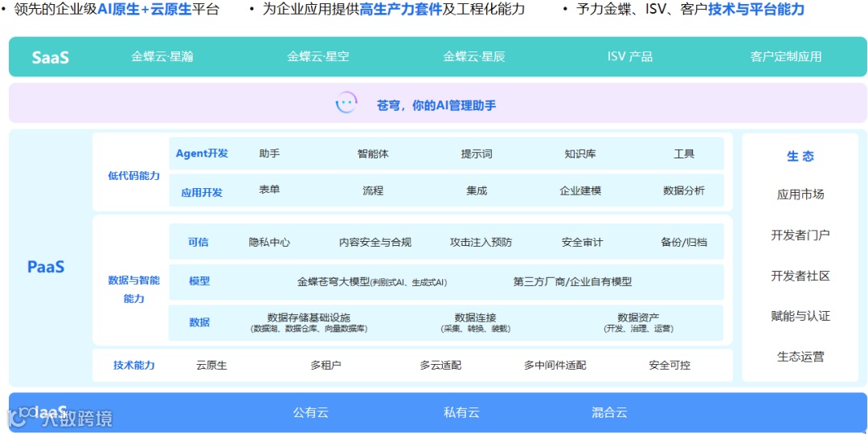Image resolution: width=868 pixels, height=434 pixels.
Task: Click the SaaS layer title
Action: pyautogui.click(x=51, y=57)
